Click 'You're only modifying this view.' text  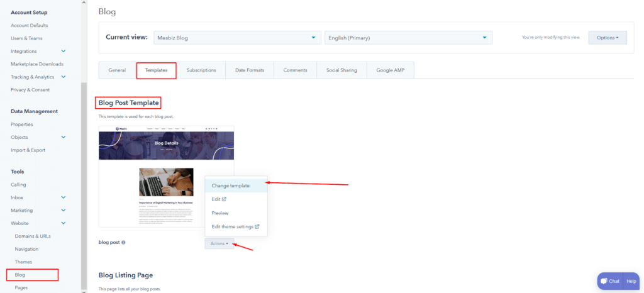tap(551, 37)
